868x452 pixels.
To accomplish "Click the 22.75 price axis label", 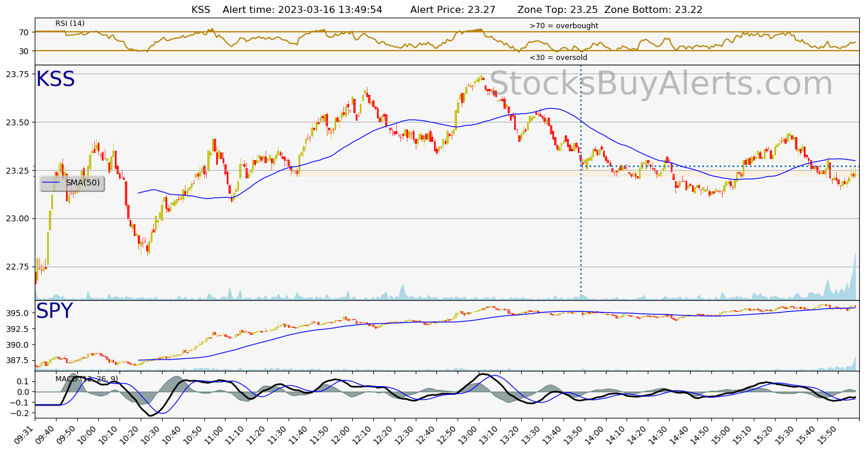I will 18,267.
